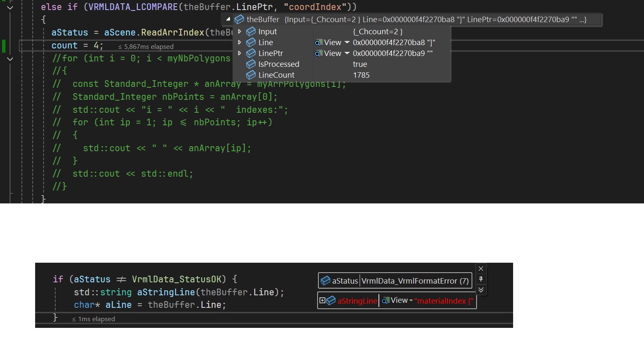The height and width of the screenshot is (345, 644).
Task: Unpin the aStatus datatip from source
Action: pyautogui.click(x=481, y=279)
